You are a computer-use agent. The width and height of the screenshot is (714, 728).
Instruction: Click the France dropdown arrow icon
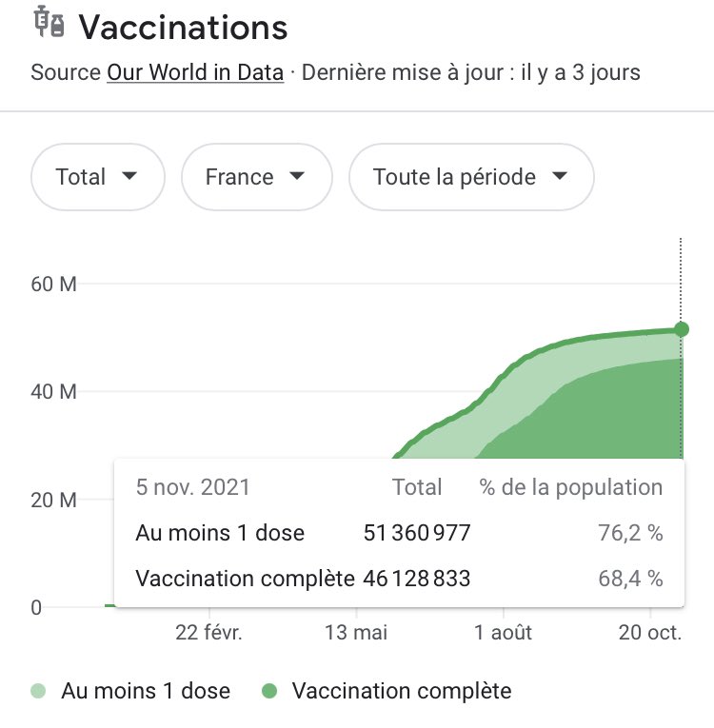coord(297,175)
